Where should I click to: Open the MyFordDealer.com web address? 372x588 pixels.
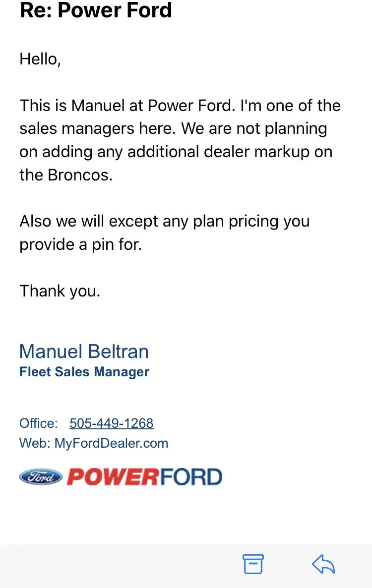coord(112,443)
